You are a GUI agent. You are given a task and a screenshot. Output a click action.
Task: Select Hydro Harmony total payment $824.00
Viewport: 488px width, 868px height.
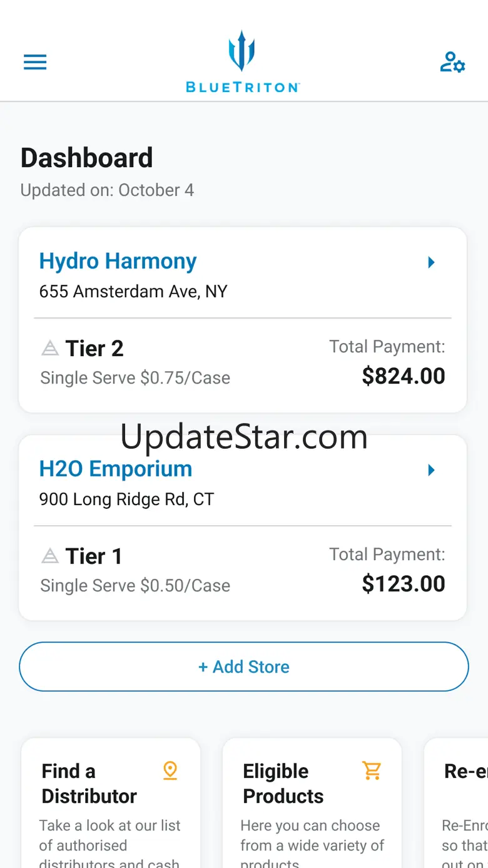click(x=404, y=376)
